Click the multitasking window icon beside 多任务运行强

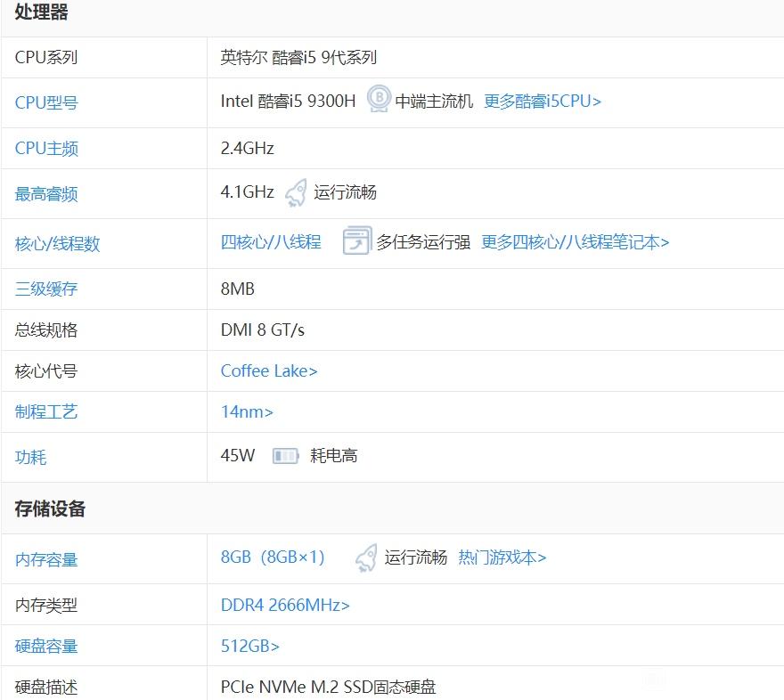click(357, 240)
